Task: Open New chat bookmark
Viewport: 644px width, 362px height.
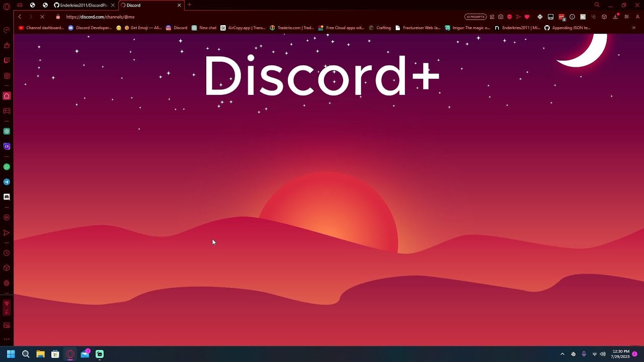Action: pos(204,28)
